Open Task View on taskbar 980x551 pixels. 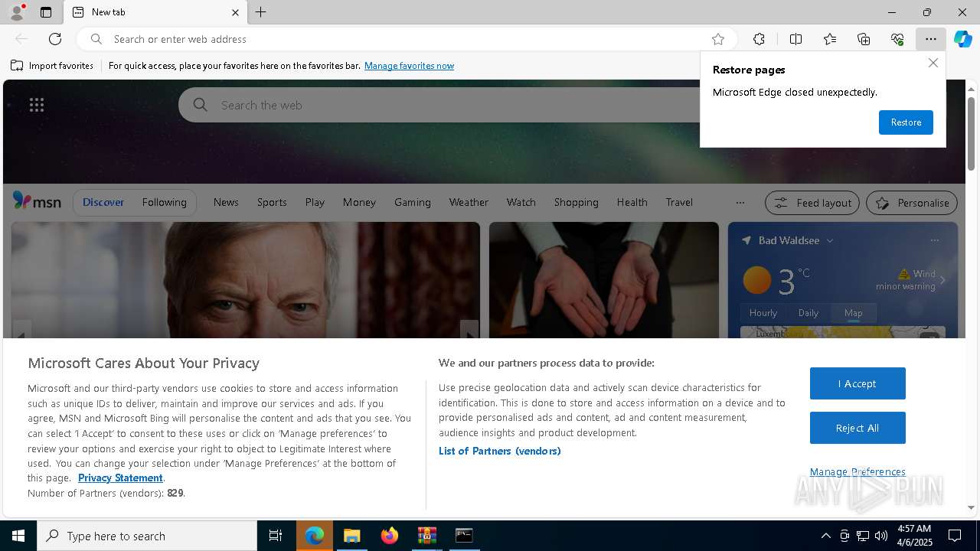(x=276, y=536)
